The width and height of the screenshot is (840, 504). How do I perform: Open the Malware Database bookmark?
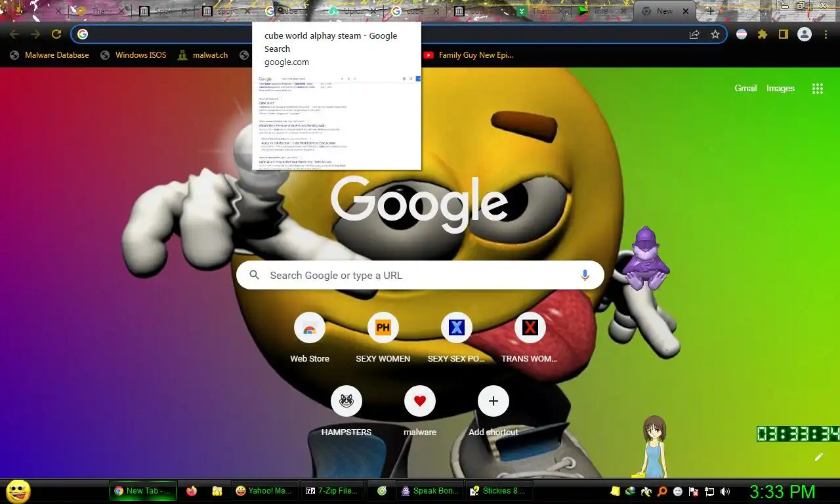click(49, 55)
